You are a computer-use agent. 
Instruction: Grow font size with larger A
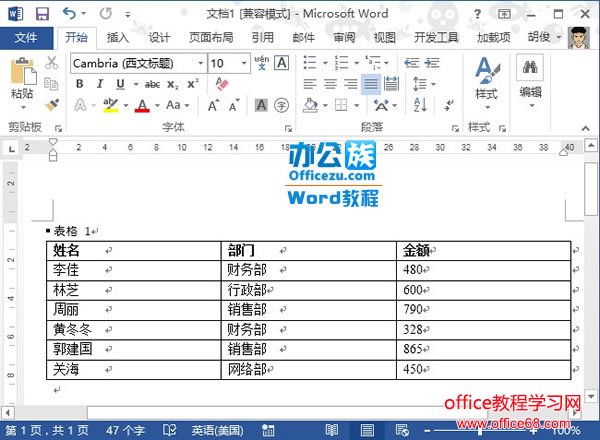(214, 105)
